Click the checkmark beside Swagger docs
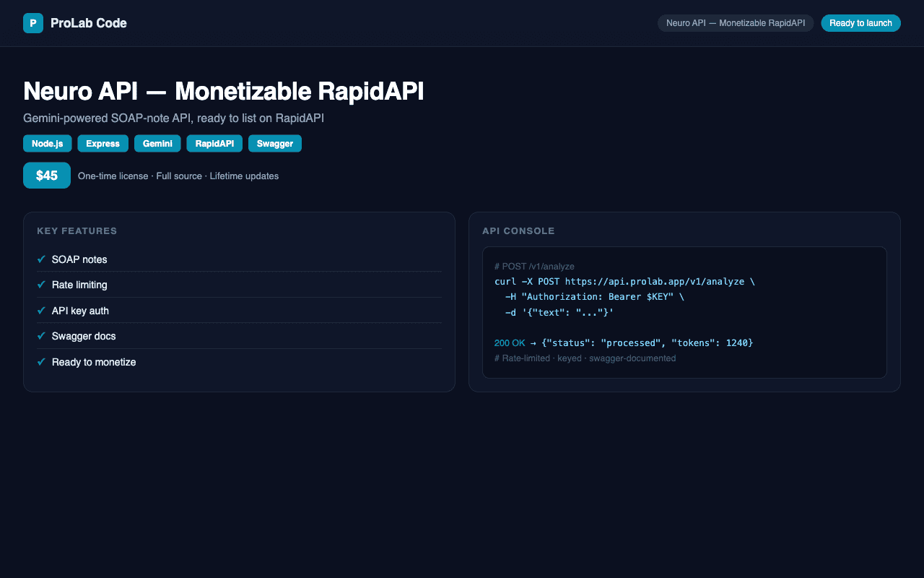924x578 pixels. [x=41, y=336]
